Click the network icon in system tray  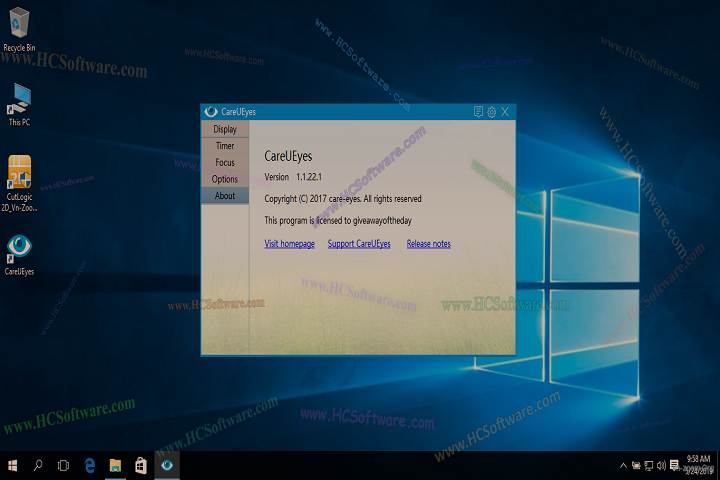[x=648, y=466]
